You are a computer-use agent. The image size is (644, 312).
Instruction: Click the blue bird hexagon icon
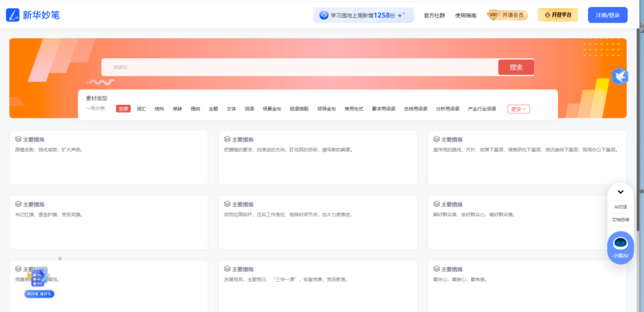point(619,76)
